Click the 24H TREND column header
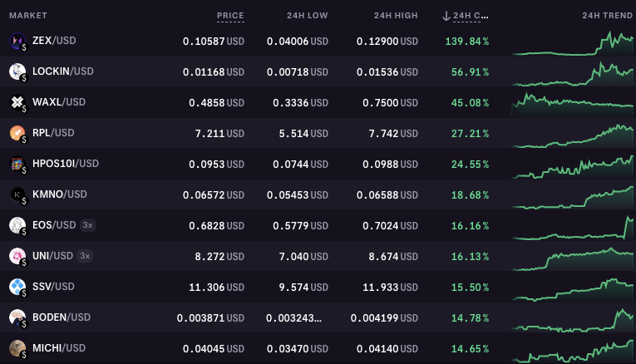 (607, 16)
